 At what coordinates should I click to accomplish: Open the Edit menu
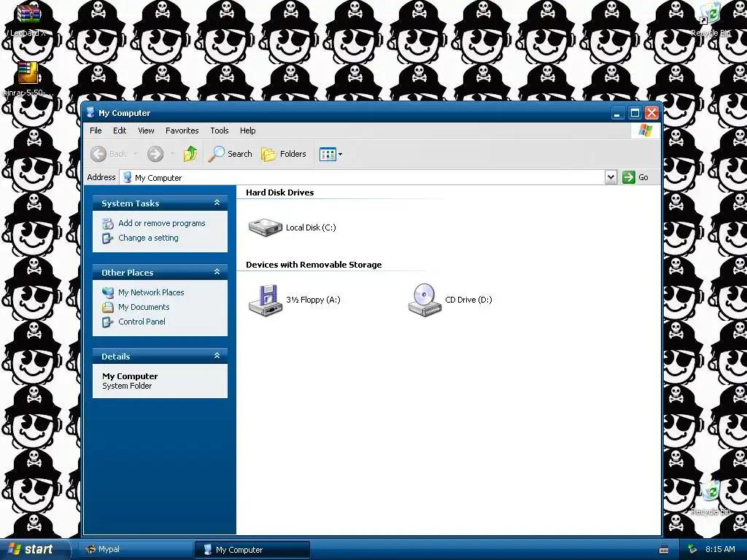120,131
